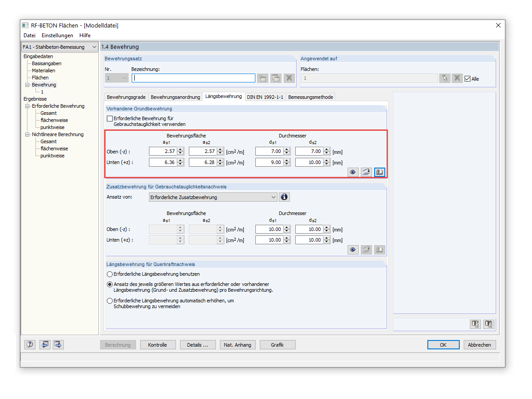The image size is (532, 399).
Task: Click the Unten ds1 diameter field showing 9.00
Action: click(269, 162)
